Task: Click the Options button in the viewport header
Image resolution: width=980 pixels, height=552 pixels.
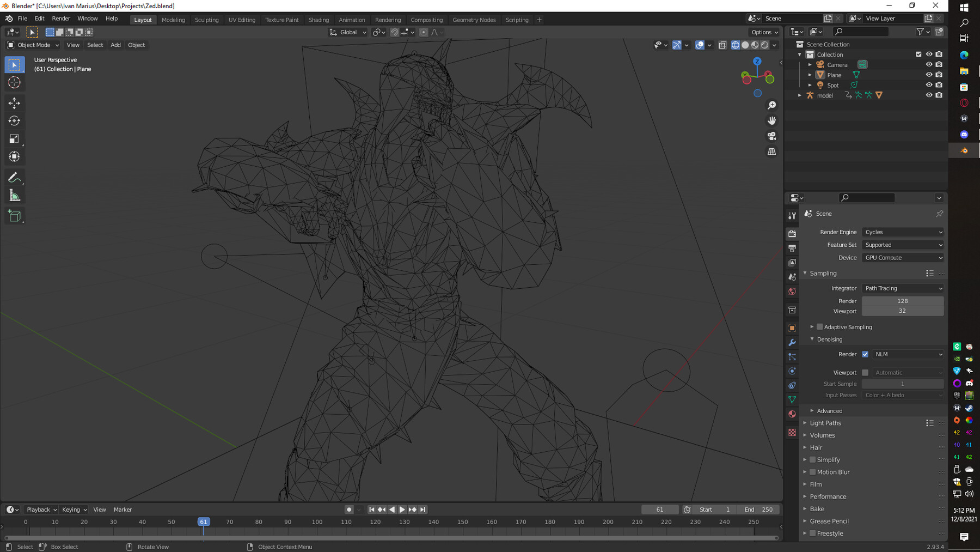Action: pyautogui.click(x=764, y=32)
